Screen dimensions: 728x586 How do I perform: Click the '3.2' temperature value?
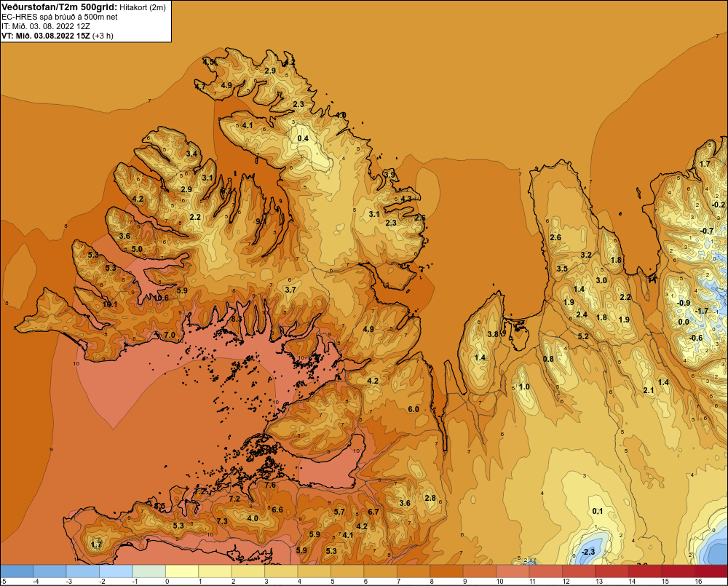coord(586,255)
